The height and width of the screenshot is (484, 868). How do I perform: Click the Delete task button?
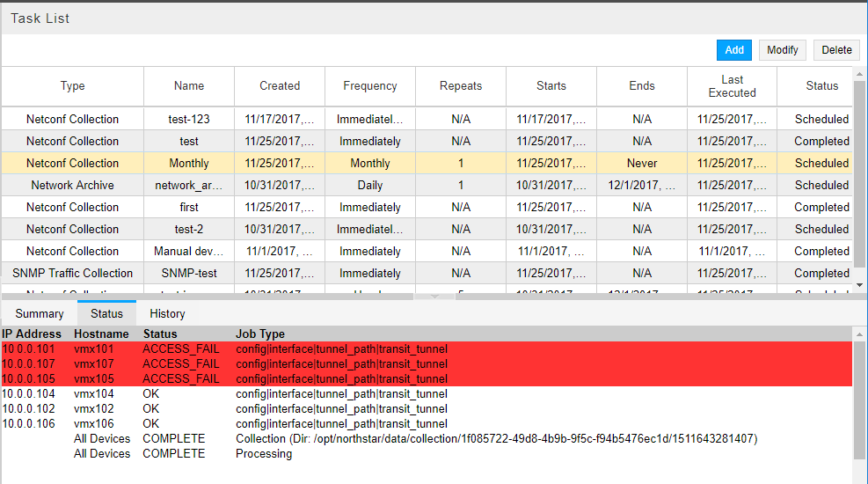coord(836,50)
